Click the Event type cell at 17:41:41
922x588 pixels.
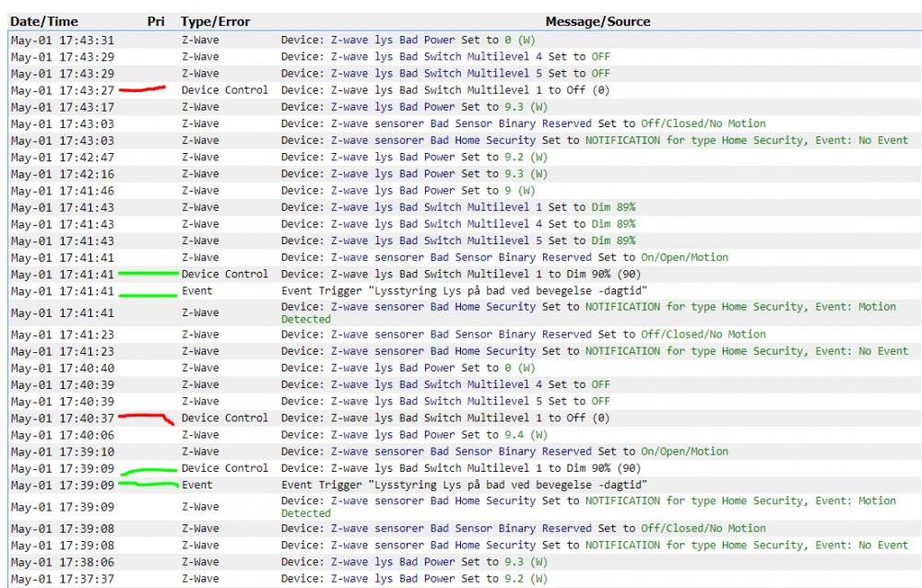coord(196,290)
